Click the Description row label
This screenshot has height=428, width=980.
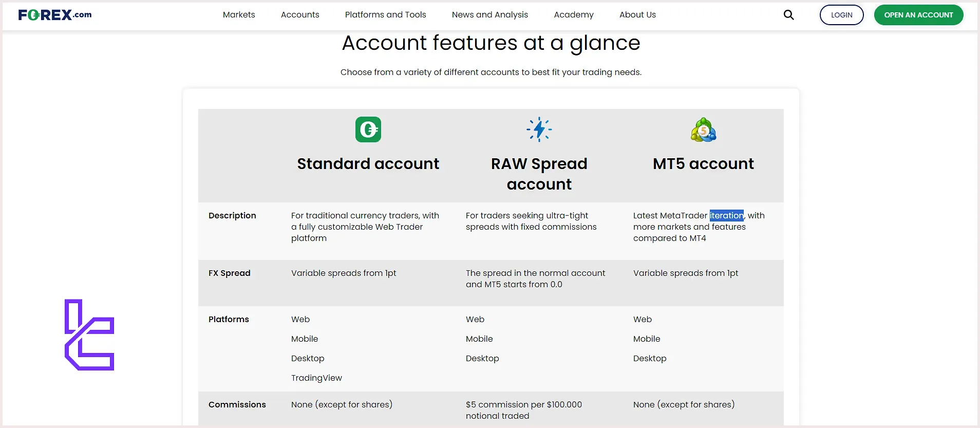coord(232,216)
